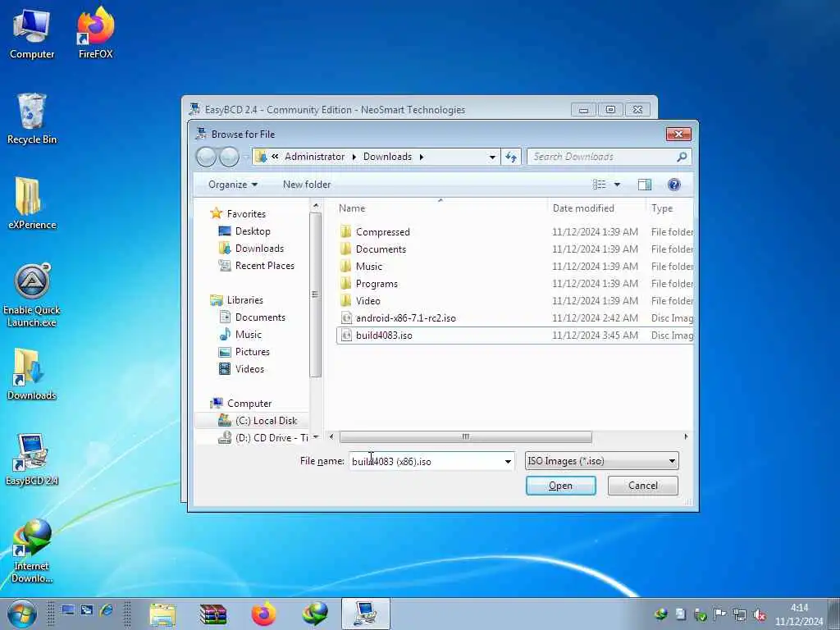Image resolution: width=840 pixels, height=630 pixels.
Task: Select android-x86-7.1-rc2.iso file
Action: coord(405,318)
